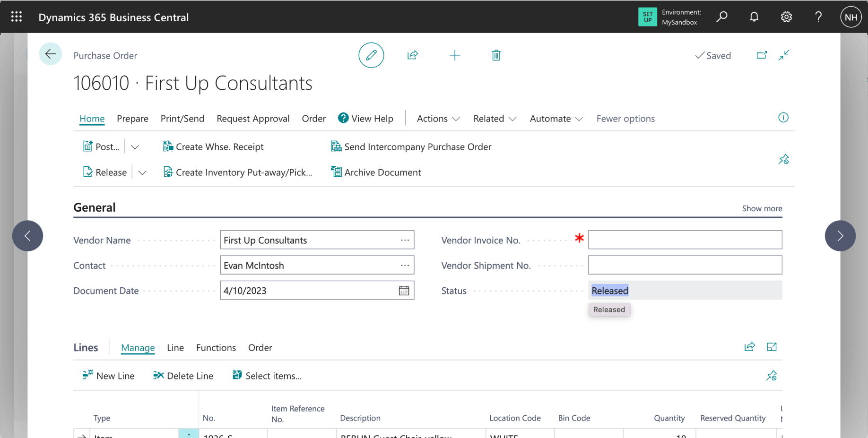Image resolution: width=868 pixels, height=438 pixels.
Task: Click Archive Document
Action: 376,172
